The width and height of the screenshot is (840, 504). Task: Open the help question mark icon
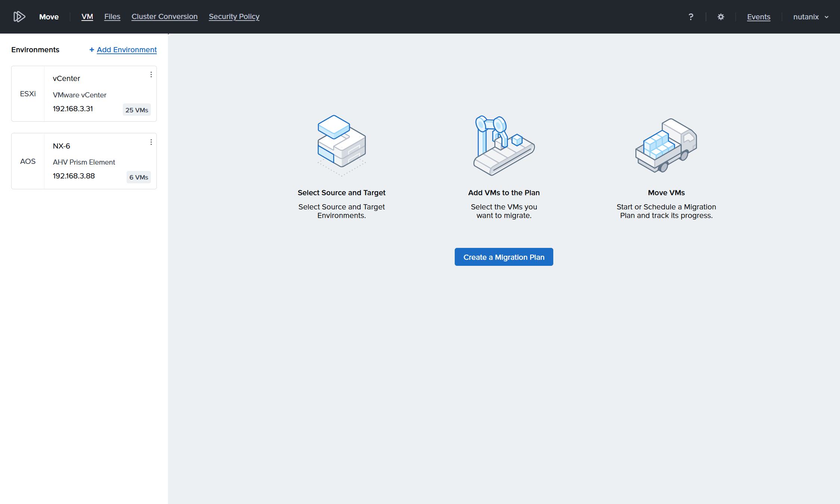pyautogui.click(x=691, y=17)
